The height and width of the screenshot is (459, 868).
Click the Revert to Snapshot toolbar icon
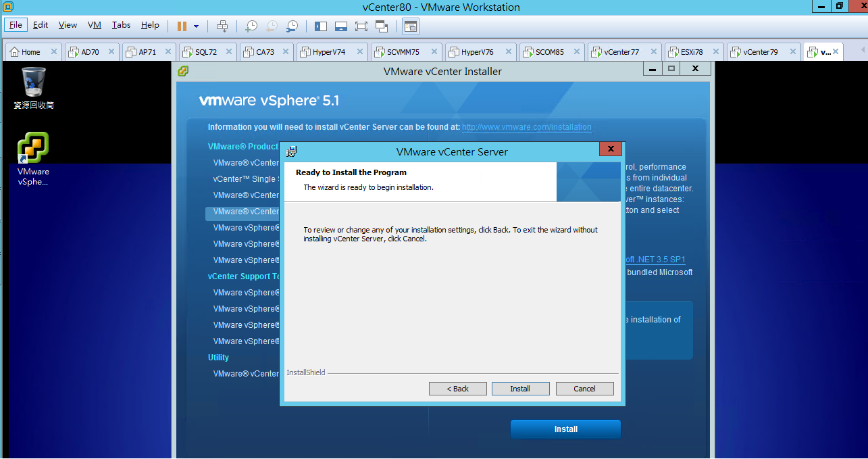click(272, 26)
